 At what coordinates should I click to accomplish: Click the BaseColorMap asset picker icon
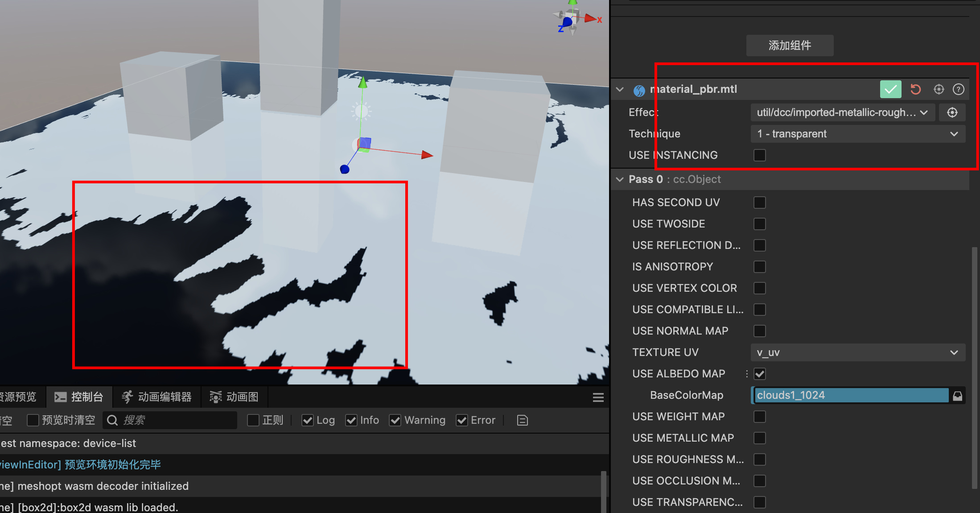(x=957, y=396)
